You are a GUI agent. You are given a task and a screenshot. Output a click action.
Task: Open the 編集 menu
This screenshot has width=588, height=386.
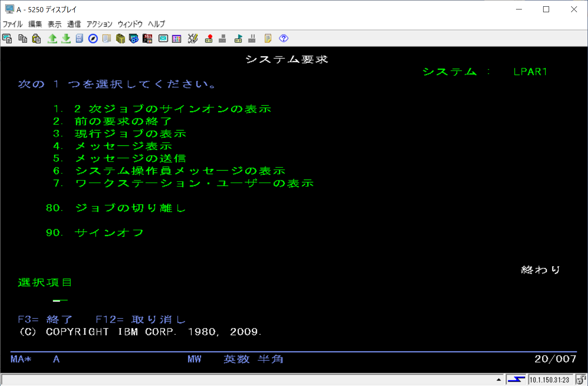(x=35, y=24)
